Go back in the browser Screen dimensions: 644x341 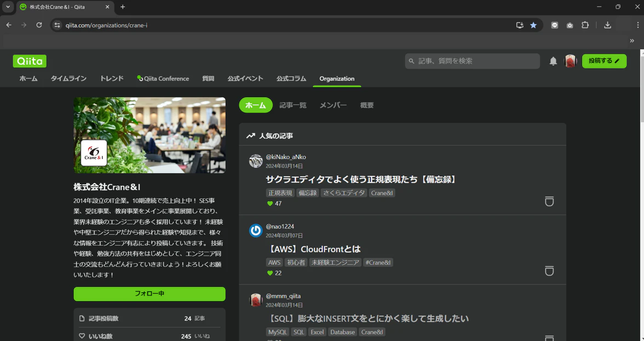tap(9, 25)
